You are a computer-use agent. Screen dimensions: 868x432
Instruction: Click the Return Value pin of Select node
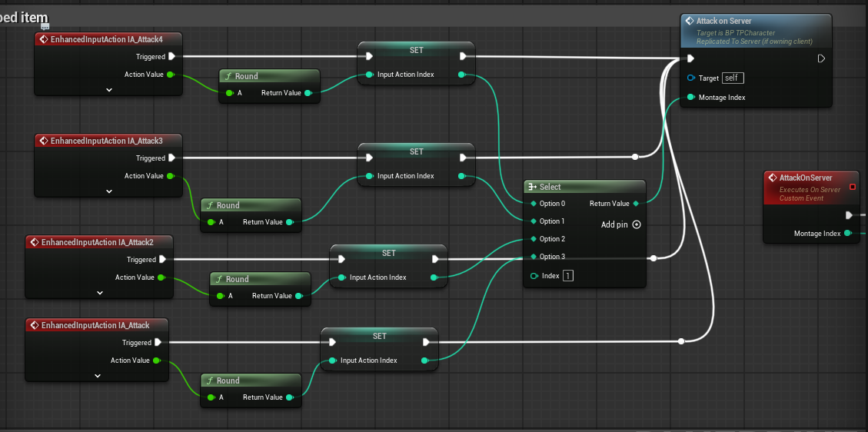click(636, 204)
